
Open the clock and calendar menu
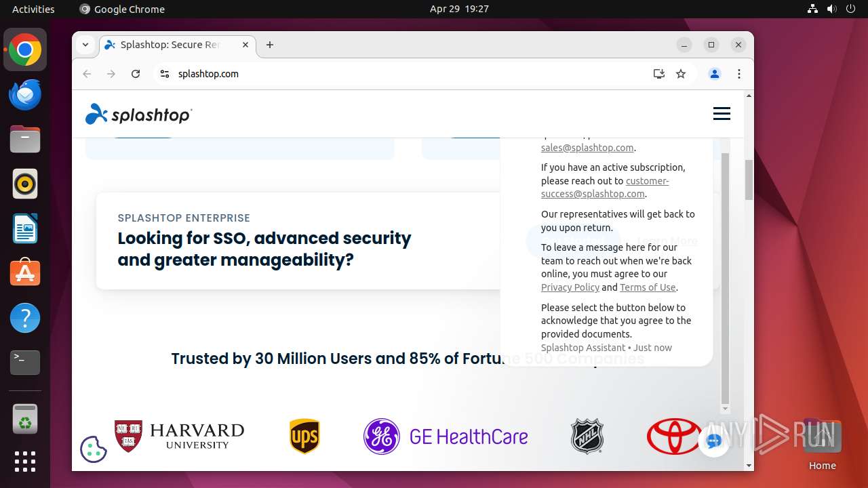click(459, 9)
